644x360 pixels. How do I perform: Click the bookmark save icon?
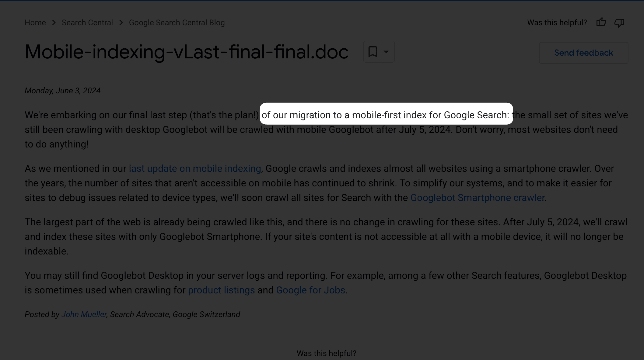(373, 52)
